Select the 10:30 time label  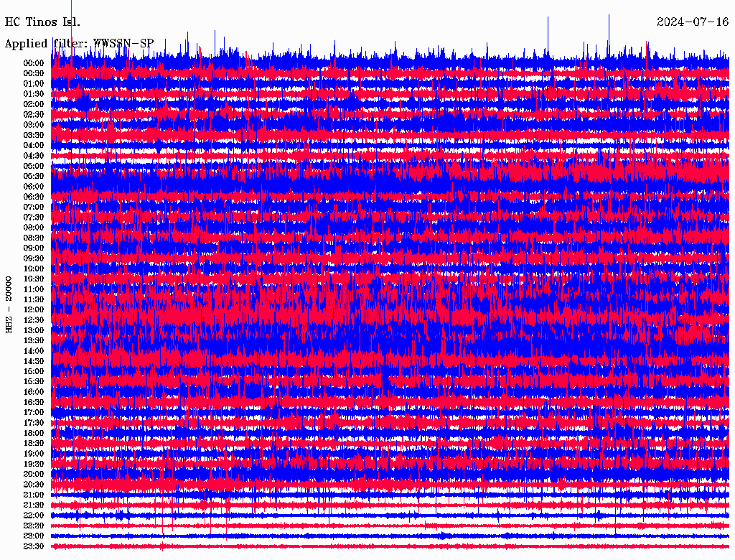[x=34, y=279]
